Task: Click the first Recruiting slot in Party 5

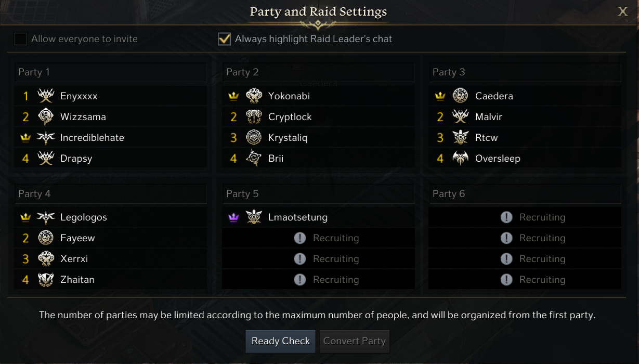Action: [318, 238]
